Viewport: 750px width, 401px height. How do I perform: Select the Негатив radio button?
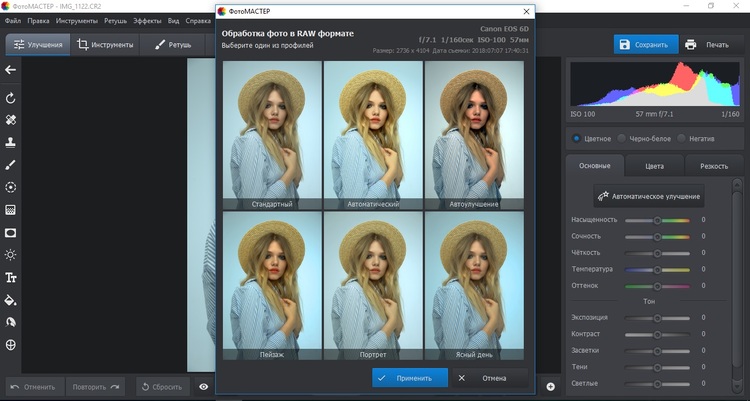coord(681,138)
